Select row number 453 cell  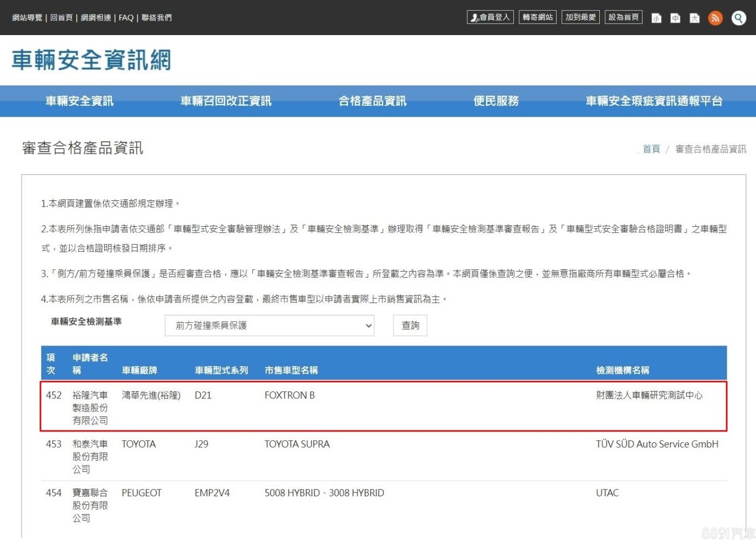pos(54,444)
